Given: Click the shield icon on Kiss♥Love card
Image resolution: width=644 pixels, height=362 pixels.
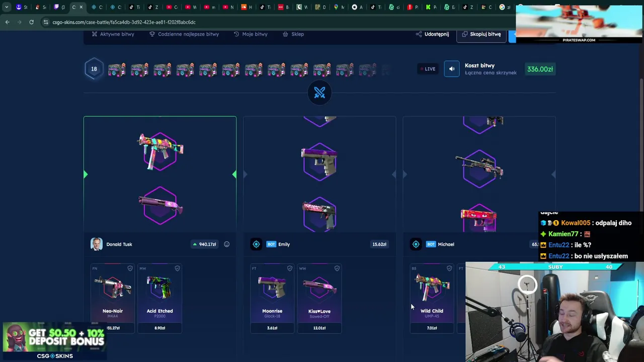Looking at the screenshot, I should pyautogui.click(x=337, y=269).
